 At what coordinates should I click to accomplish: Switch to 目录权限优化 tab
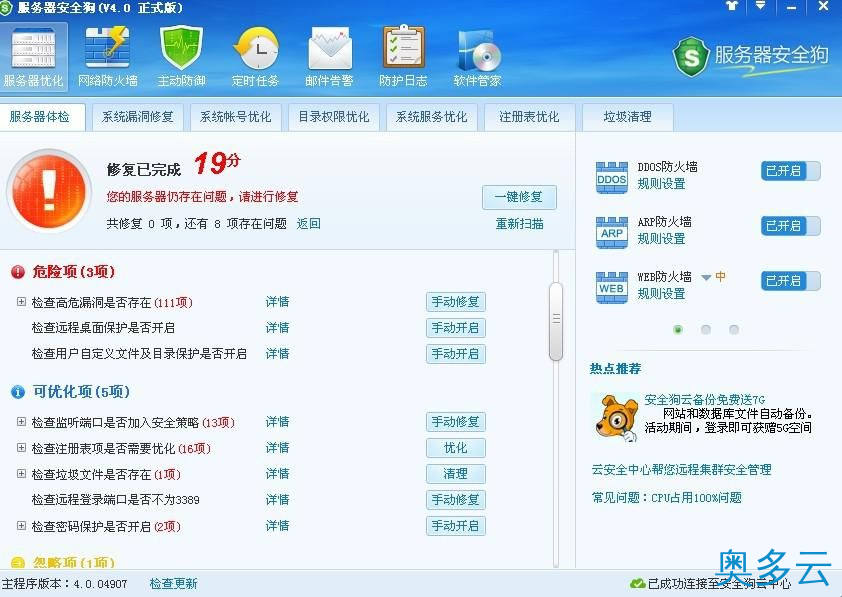click(334, 117)
